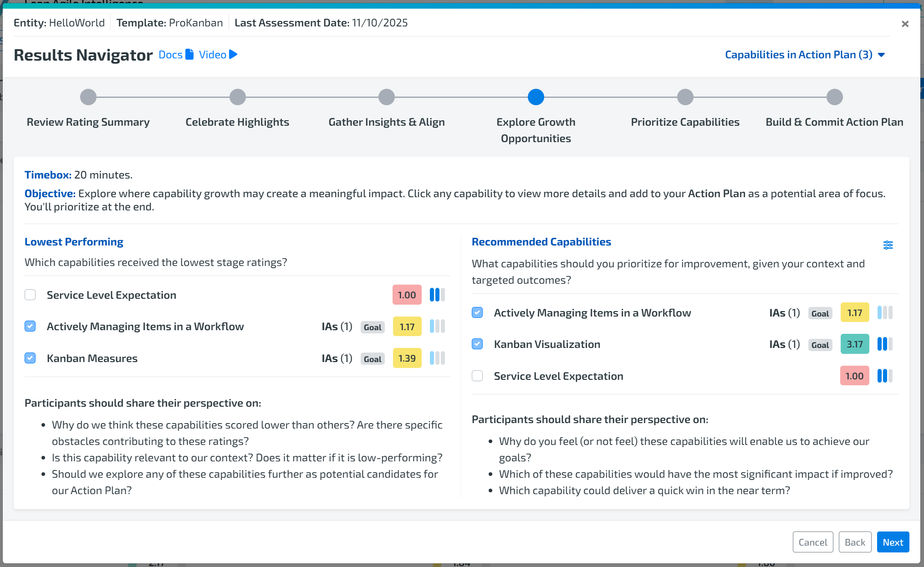Close the Results Navigator dialog with X
Viewport: 924px width, 567px height.
(x=905, y=24)
